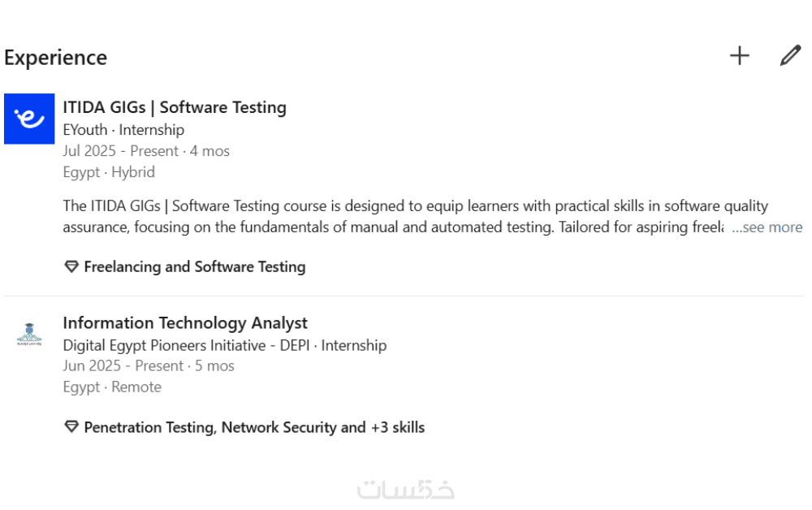
Task: Click the Egypt · Hybrid location text
Action: coord(109,172)
